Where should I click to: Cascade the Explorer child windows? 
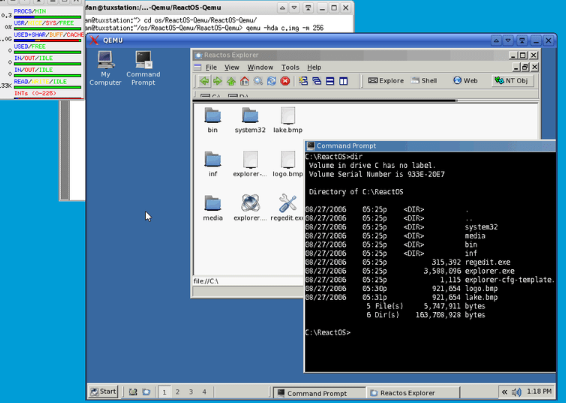[317, 81]
